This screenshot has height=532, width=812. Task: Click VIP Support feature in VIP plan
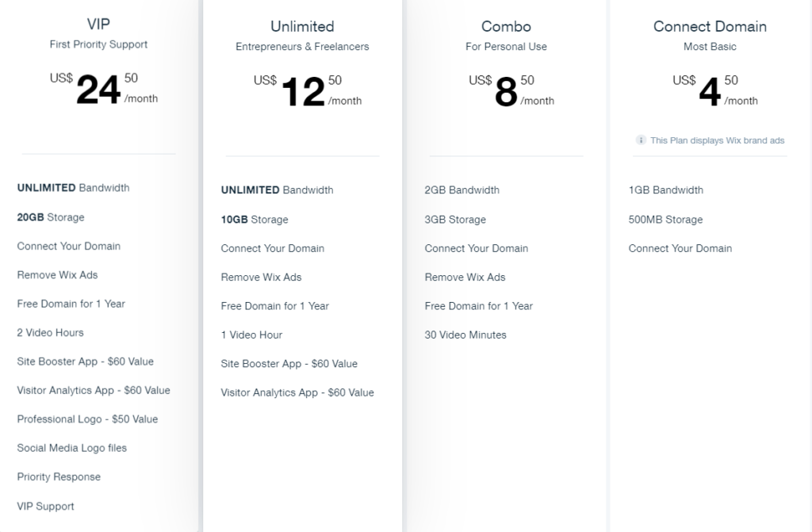point(45,506)
